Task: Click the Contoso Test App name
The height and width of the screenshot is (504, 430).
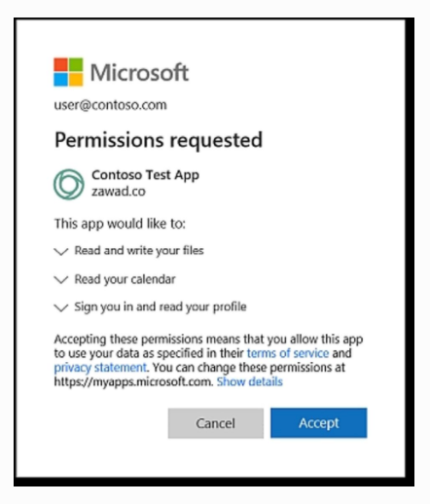Action: pyautogui.click(x=145, y=175)
